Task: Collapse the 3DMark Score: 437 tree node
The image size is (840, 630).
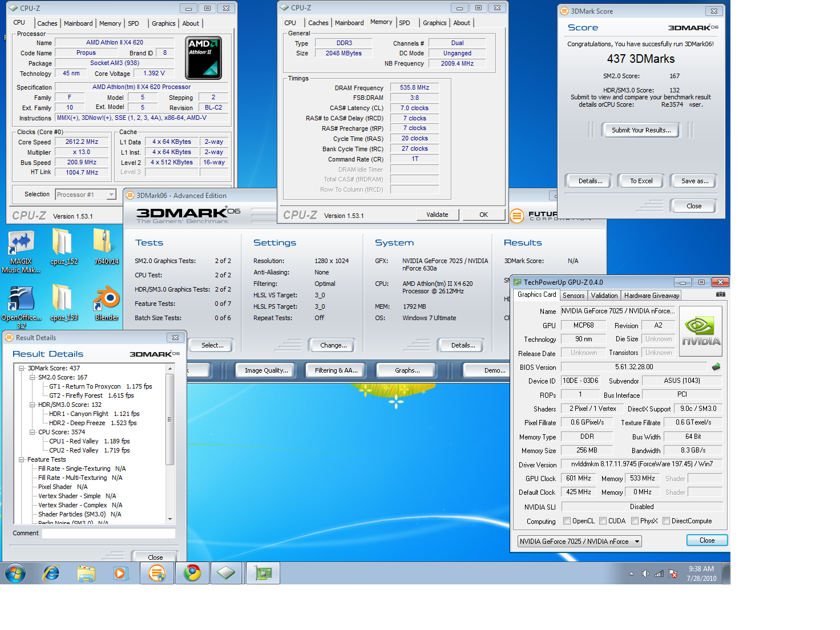Action: [22, 368]
